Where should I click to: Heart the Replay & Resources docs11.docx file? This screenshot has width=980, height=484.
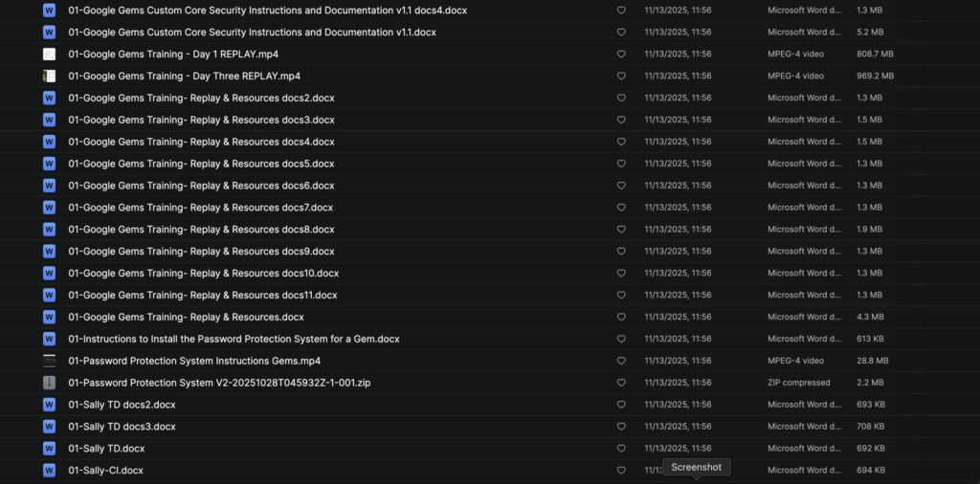621,296
